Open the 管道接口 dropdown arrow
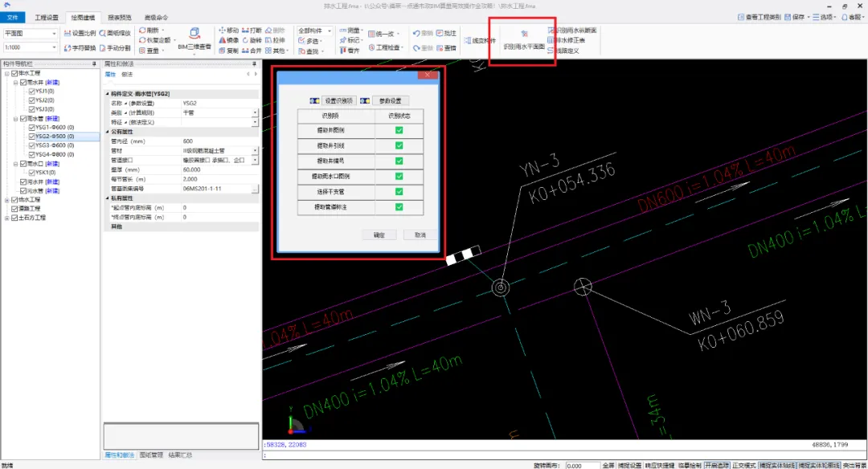 point(255,160)
